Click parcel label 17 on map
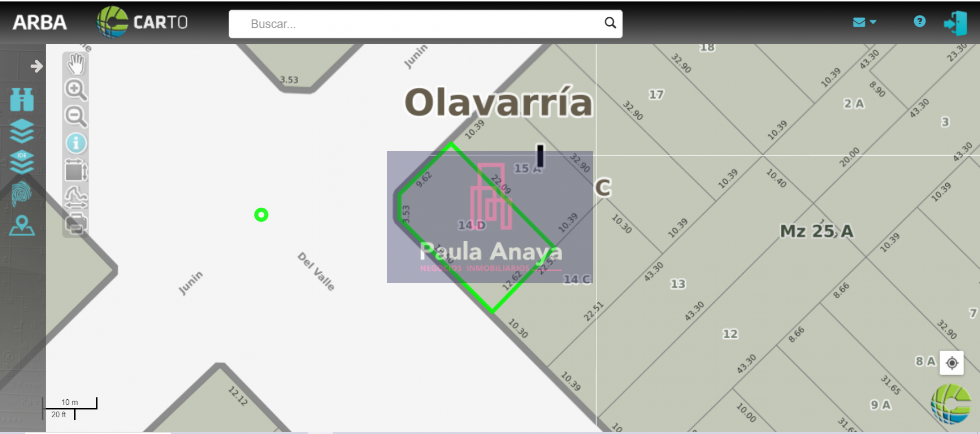Screen dimensions: 980x434 [656, 95]
